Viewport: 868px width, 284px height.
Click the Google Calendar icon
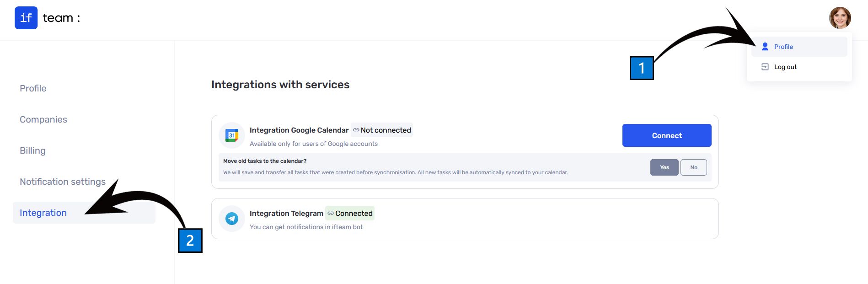(x=232, y=135)
